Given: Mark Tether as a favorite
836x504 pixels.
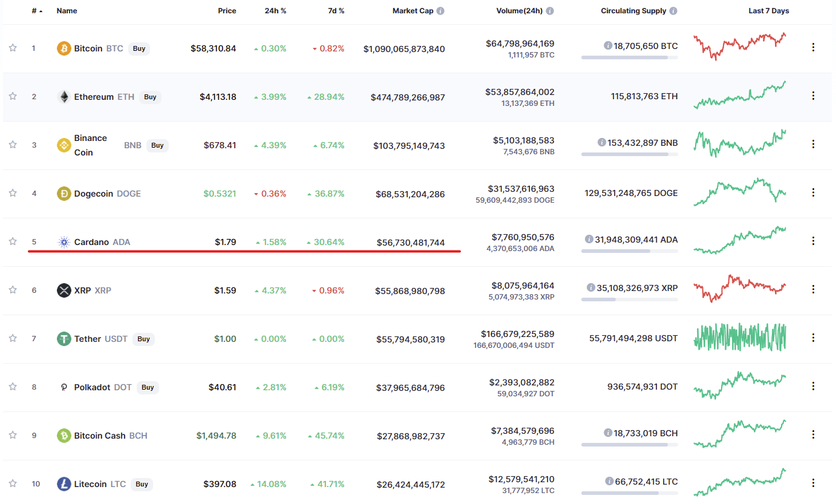Looking at the screenshot, I should pos(13,338).
